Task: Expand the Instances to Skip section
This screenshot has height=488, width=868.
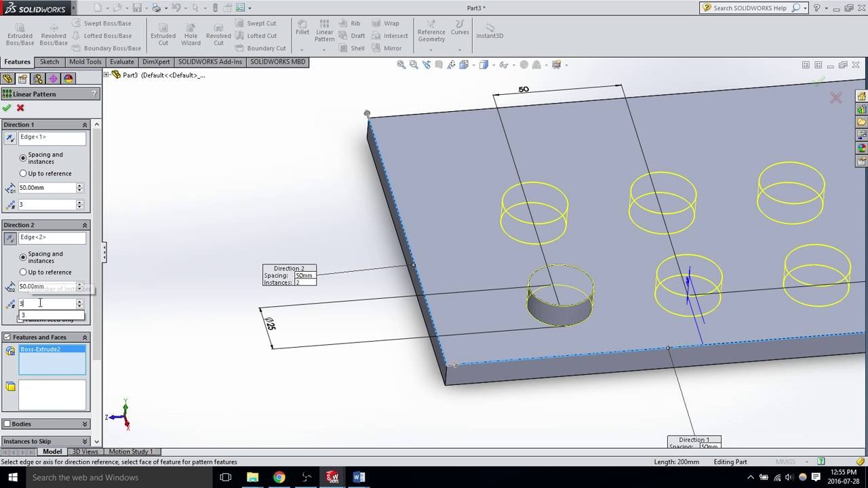Action: [x=85, y=441]
